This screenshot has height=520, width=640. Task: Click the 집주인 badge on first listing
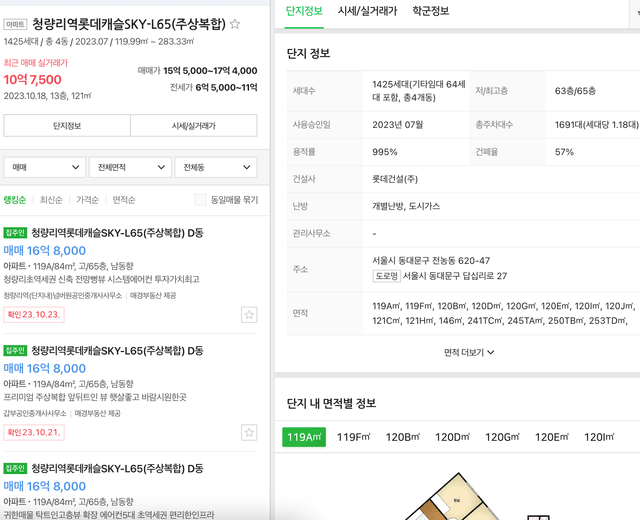point(15,233)
